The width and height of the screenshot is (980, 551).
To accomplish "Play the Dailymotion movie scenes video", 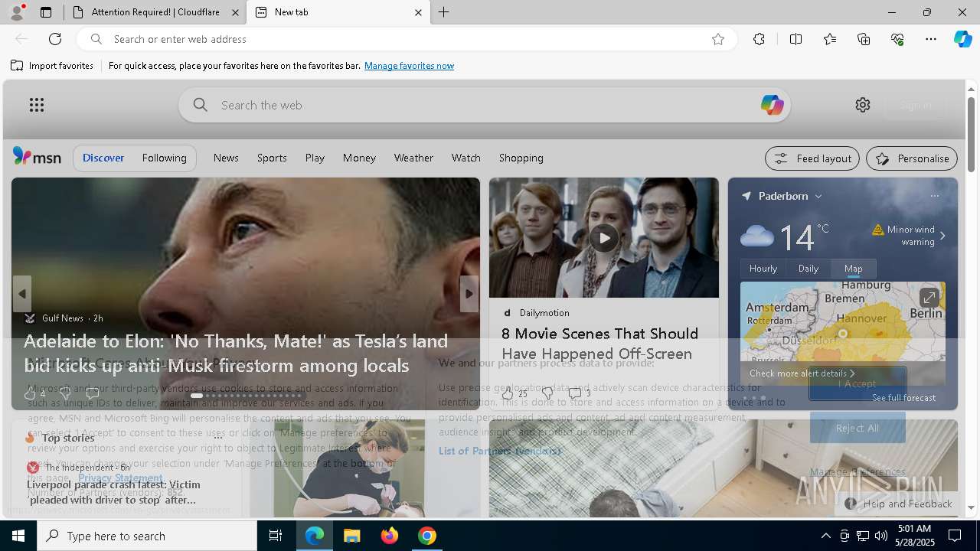I will click(604, 238).
